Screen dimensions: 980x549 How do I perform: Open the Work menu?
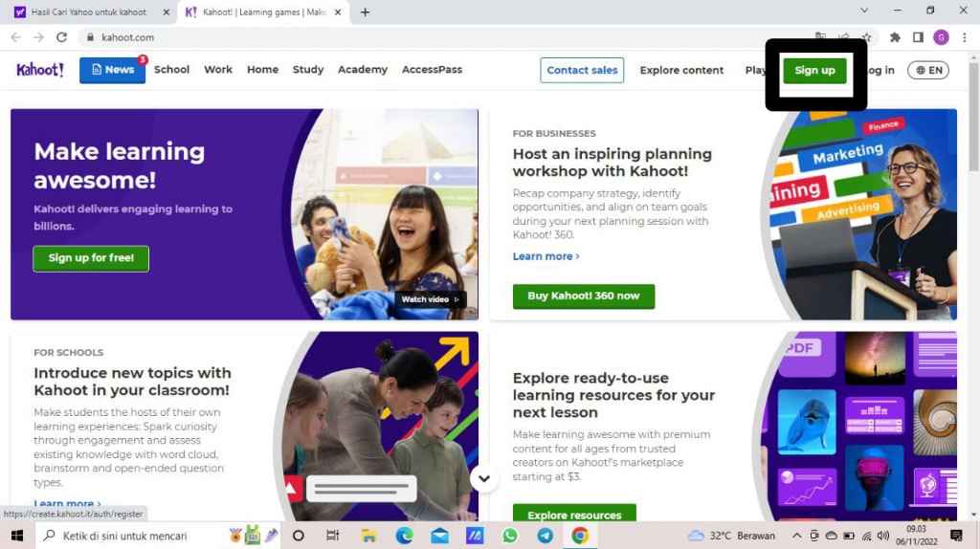pos(218,69)
